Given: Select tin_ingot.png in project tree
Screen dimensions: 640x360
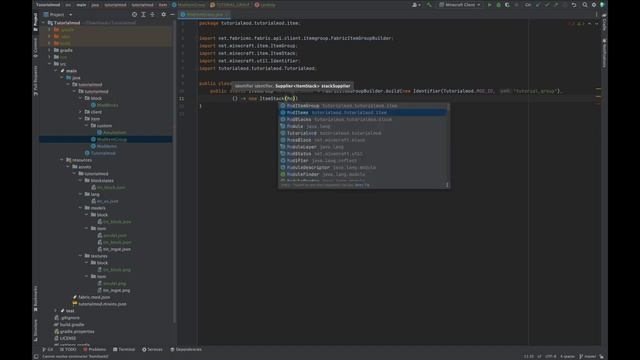Looking at the screenshot, I should tap(117, 290).
